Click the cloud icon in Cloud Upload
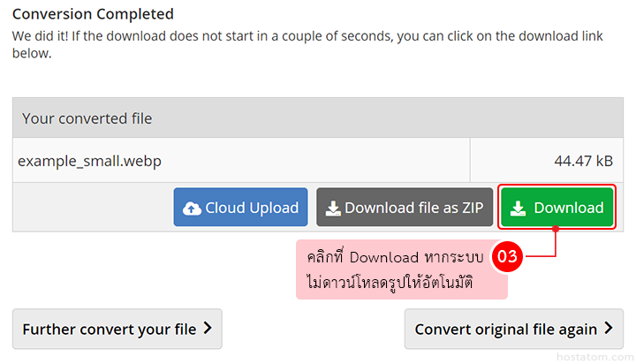Viewport: 636px width, 364px height. coord(192,209)
